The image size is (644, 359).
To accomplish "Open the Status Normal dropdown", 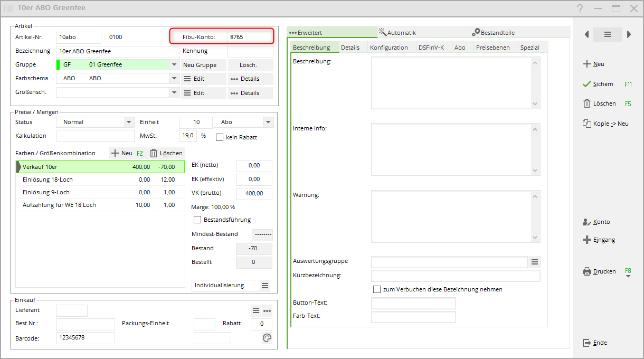I will click(x=129, y=122).
